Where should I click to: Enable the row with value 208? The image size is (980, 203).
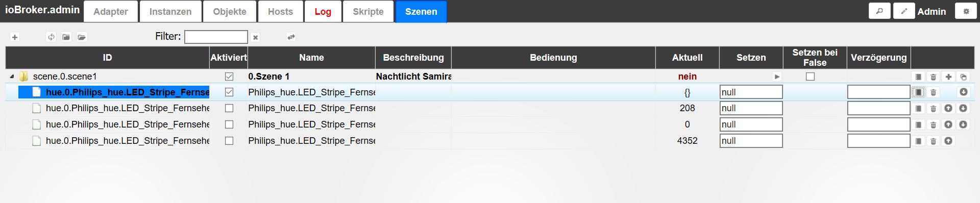pos(229,108)
